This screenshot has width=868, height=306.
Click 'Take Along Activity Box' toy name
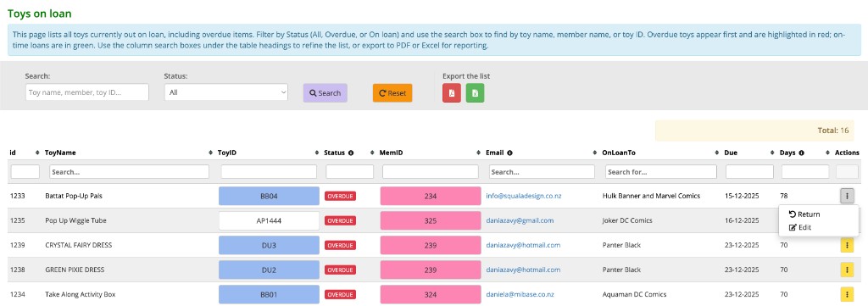point(81,294)
